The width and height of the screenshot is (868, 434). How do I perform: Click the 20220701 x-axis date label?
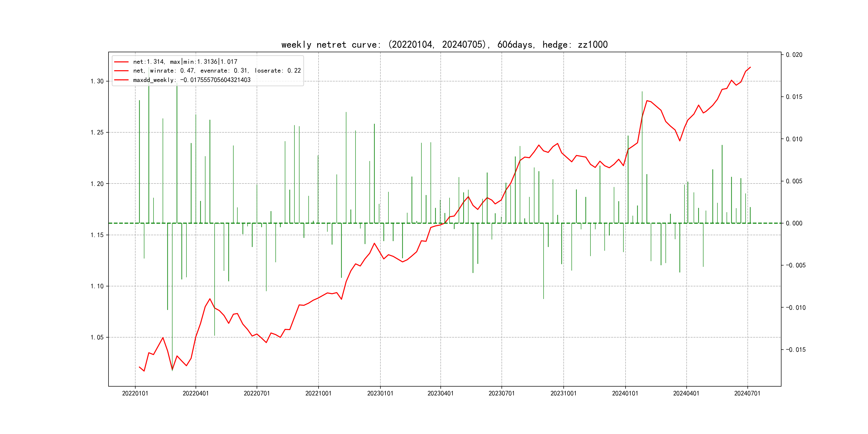(x=257, y=393)
